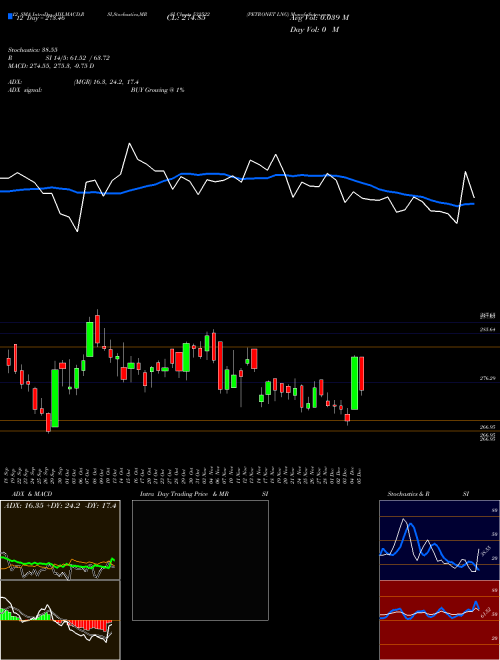The image size is (500, 660).
Task: Click the 'Day Vol: 0 M' label
Action: 314,30
